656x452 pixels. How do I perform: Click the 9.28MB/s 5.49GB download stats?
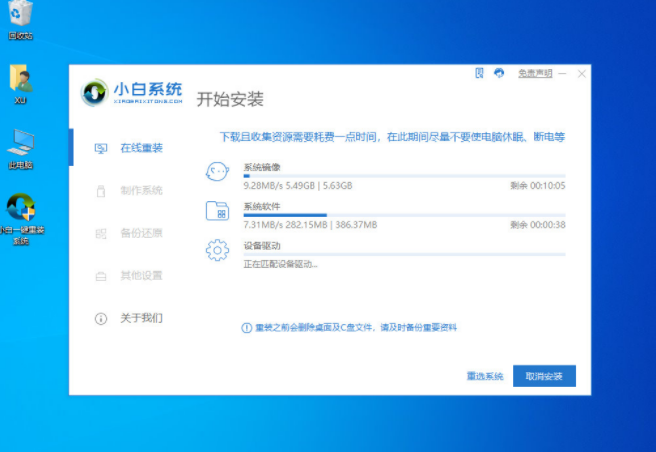298,185
